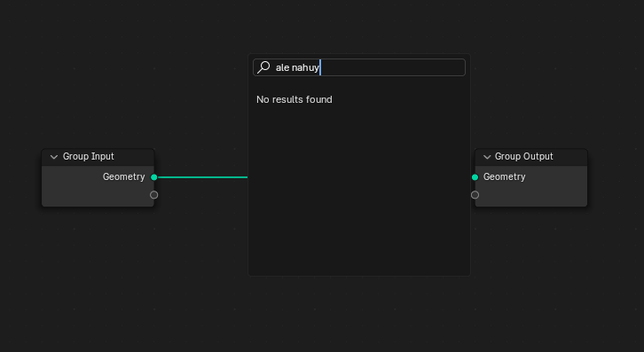Select the Group Input node header
This screenshot has height=352, width=644.
tap(98, 157)
